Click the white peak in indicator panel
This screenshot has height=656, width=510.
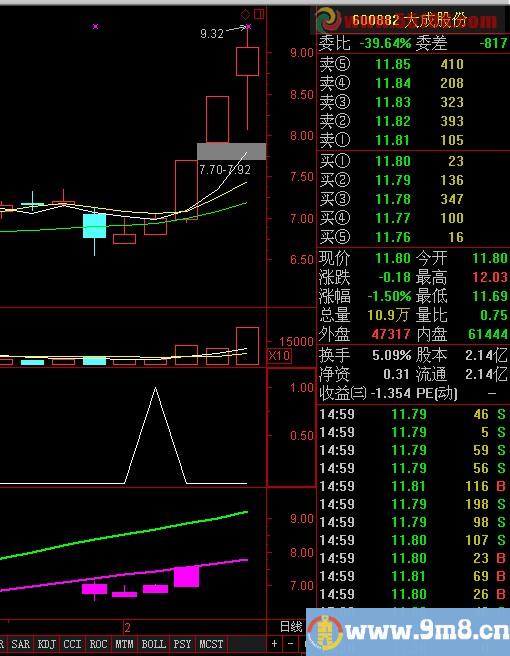(156, 389)
